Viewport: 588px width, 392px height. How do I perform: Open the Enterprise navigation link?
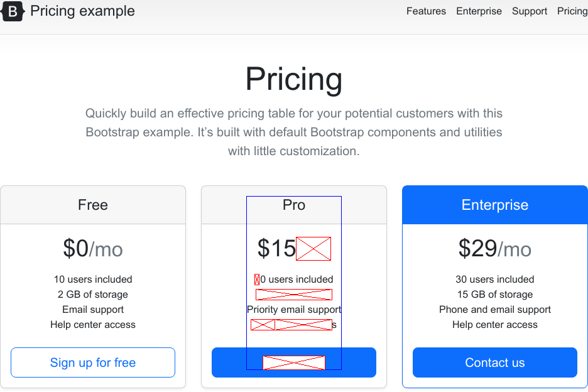tap(479, 11)
